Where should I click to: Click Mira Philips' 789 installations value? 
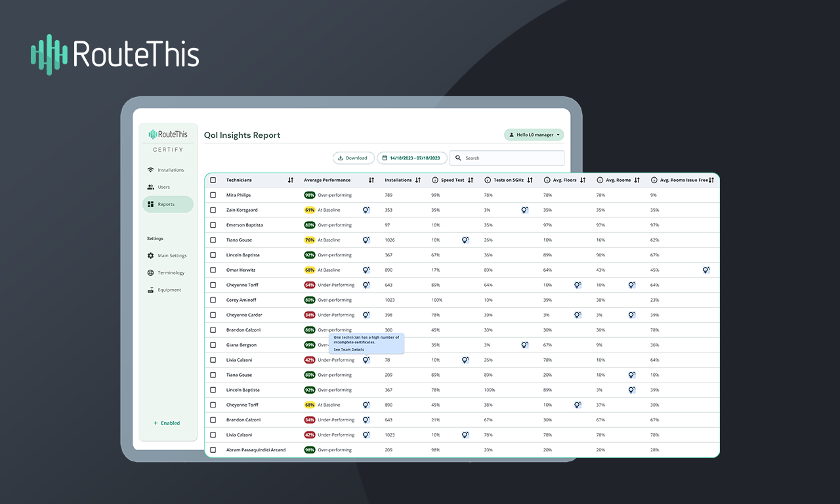click(x=388, y=195)
